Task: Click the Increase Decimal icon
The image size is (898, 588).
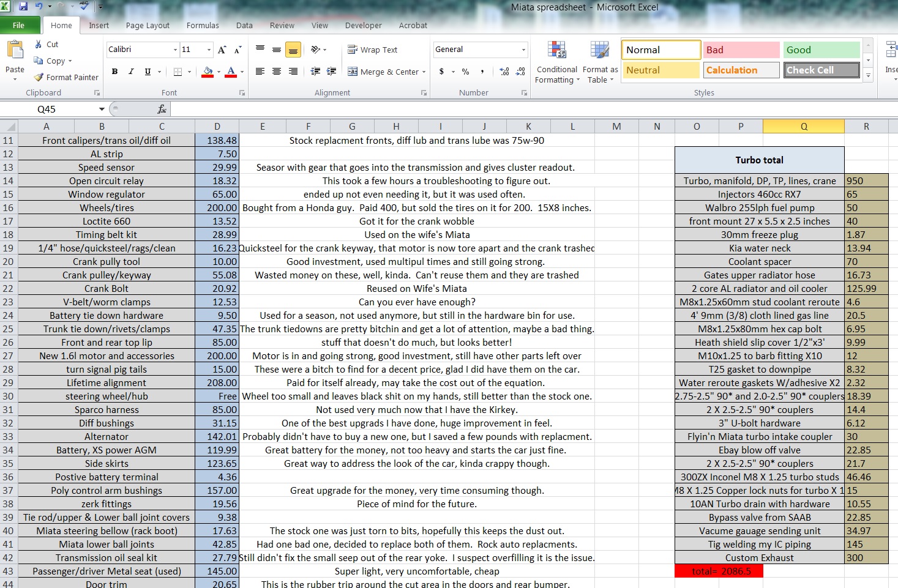Action: tap(504, 72)
